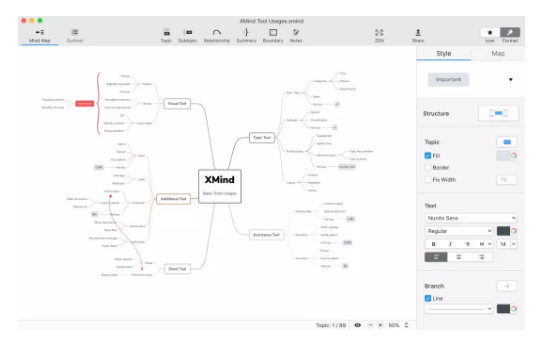Uncheck the Fill checkbox
This screenshot has height=360, width=548.
coord(428,156)
